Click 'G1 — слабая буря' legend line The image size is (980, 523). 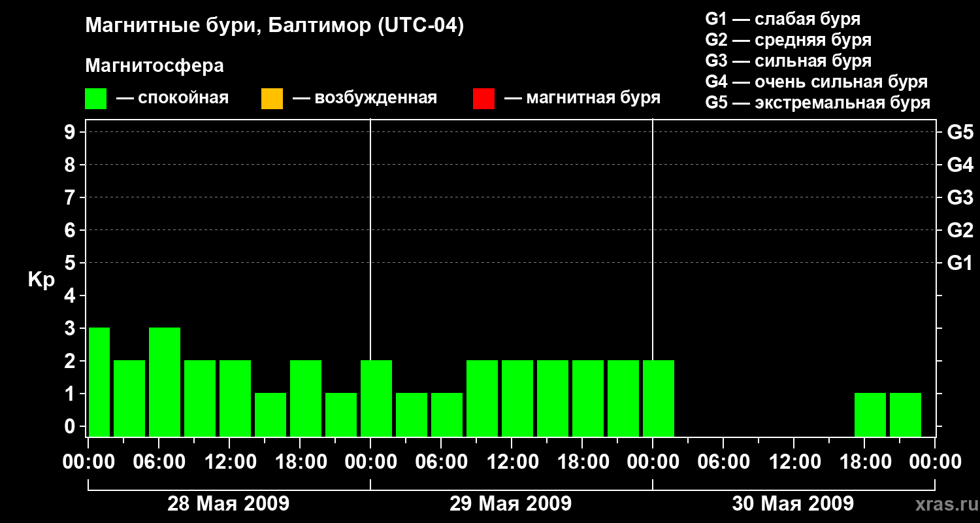783,19
